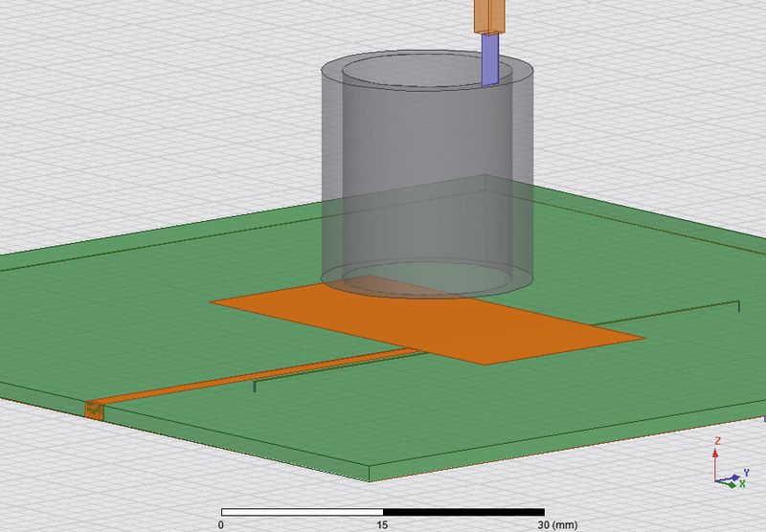This screenshot has width=766, height=532.
Task: Click the purple probe above the cylinder
Action: click(x=490, y=59)
